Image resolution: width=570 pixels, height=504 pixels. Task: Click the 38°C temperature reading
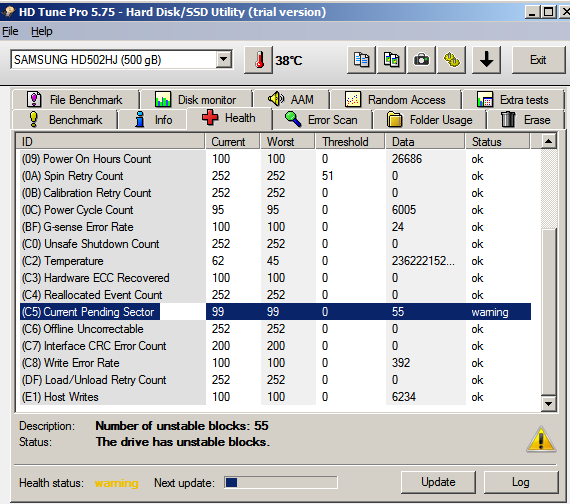click(289, 60)
